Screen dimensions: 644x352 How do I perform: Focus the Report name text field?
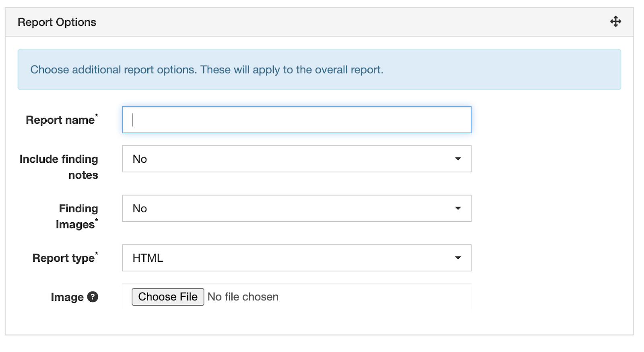coord(296,120)
